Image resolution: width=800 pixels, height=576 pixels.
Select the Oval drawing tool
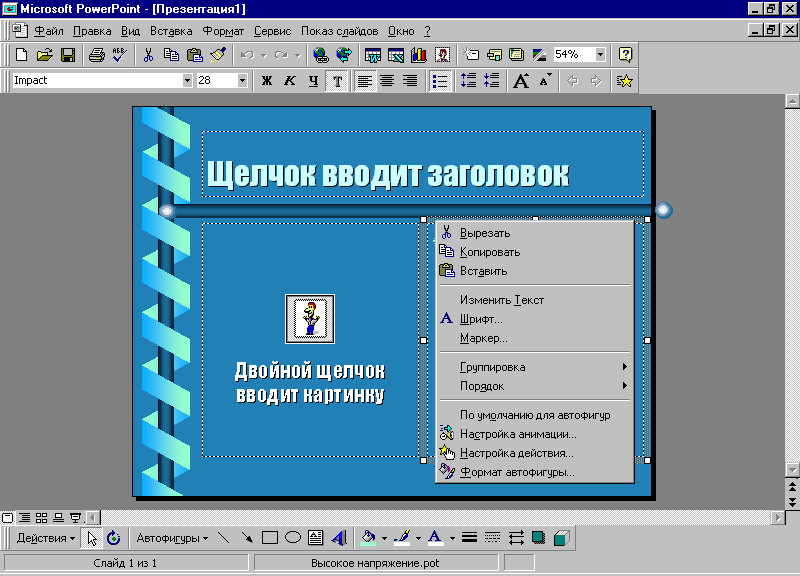[x=293, y=538]
